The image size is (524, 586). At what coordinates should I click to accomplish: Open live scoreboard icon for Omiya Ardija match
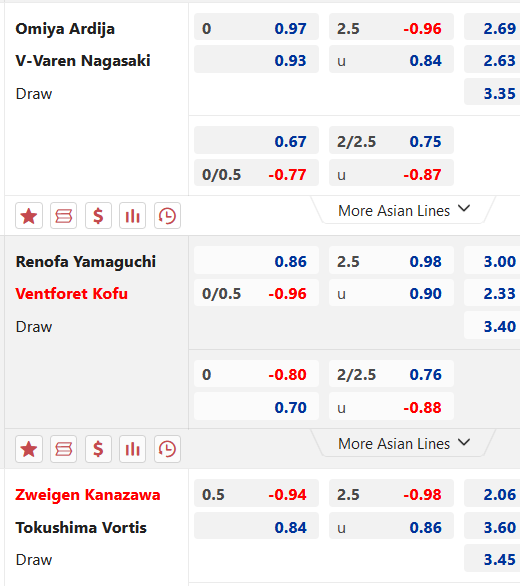tap(64, 216)
